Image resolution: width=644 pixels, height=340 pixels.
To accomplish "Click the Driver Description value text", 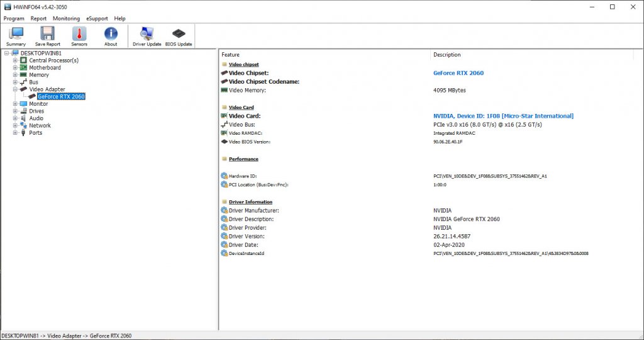I will (x=467, y=219).
